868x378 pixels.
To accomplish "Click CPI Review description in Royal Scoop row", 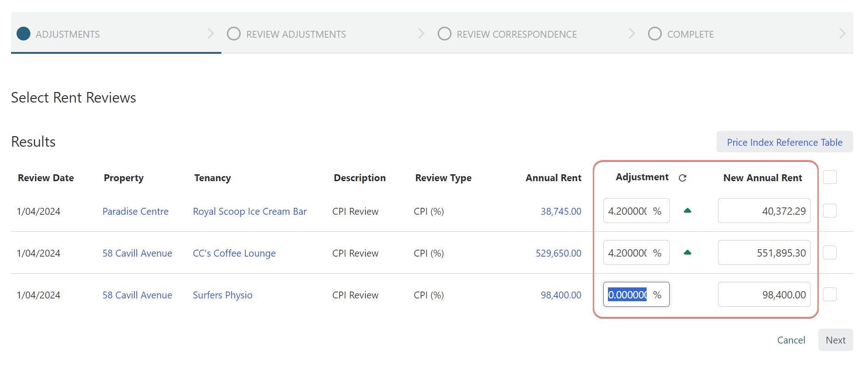I will pyautogui.click(x=355, y=212).
